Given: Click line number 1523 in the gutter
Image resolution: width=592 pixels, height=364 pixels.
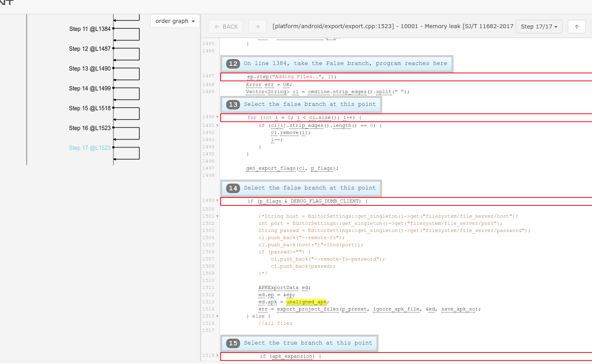Looking at the screenshot, I should (209, 356).
